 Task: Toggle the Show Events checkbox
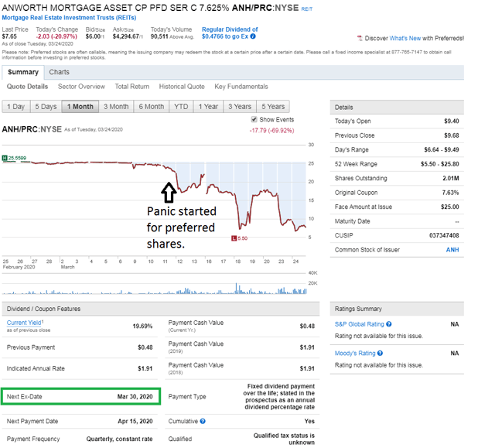[x=254, y=119]
